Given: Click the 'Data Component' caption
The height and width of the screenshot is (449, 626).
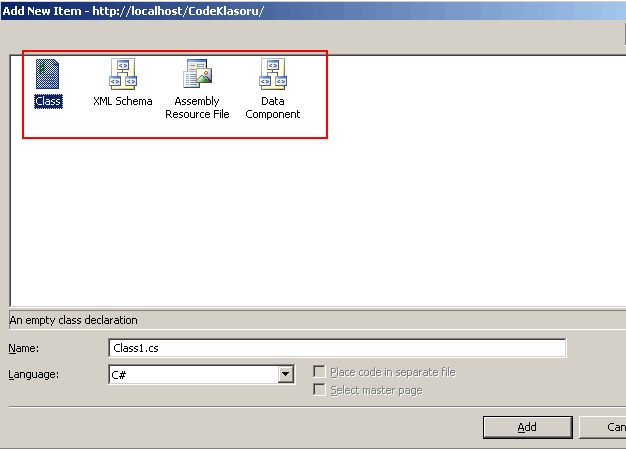Looking at the screenshot, I should pyautogui.click(x=273, y=108).
